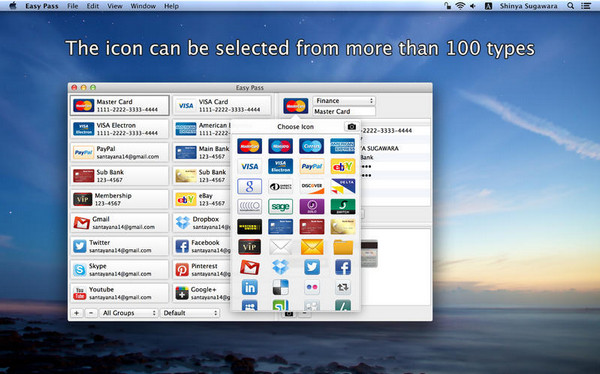Click the plus button to add entry
Viewport: 600px width, 374px height.
[77, 313]
